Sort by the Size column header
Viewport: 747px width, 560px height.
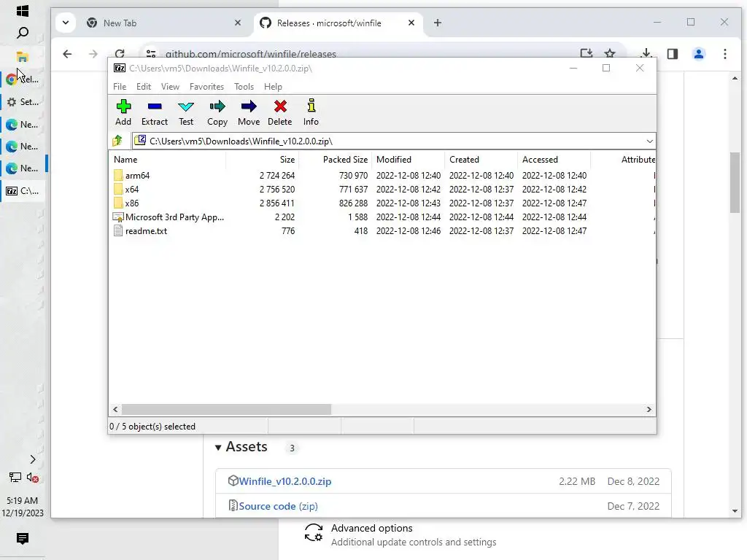click(x=262, y=160)
